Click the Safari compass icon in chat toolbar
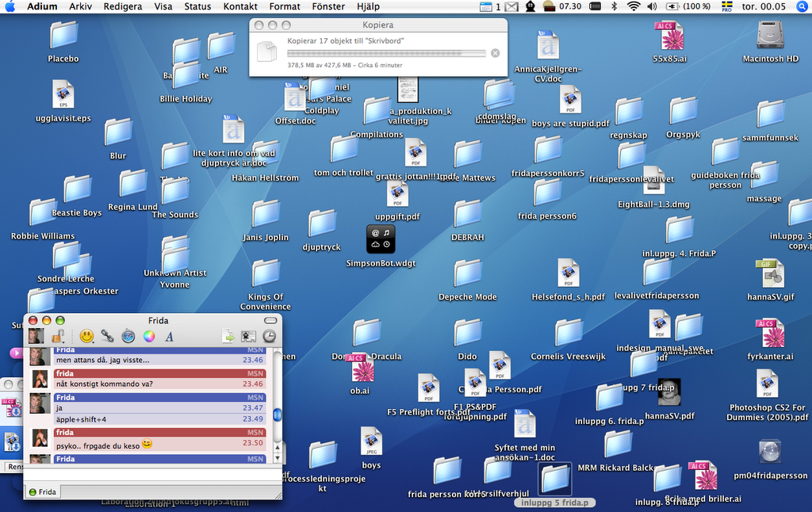 click(x=128, y=337)
